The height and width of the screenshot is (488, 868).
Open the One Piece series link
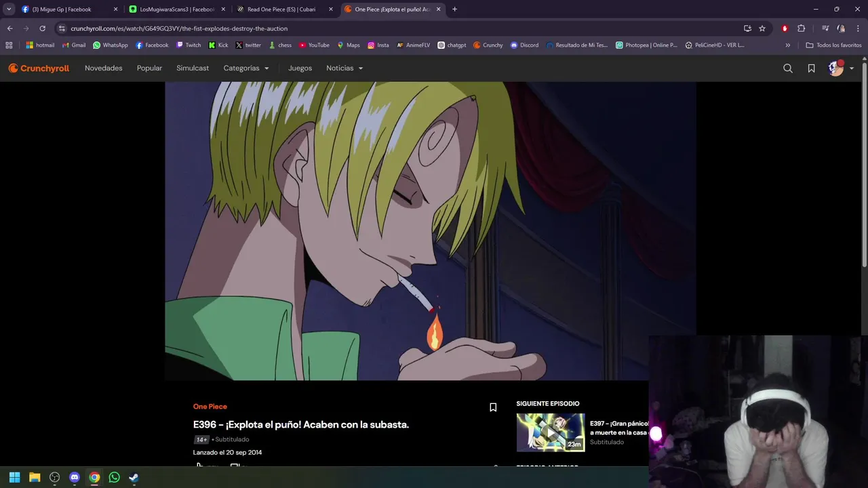click(x=210, y=407)
